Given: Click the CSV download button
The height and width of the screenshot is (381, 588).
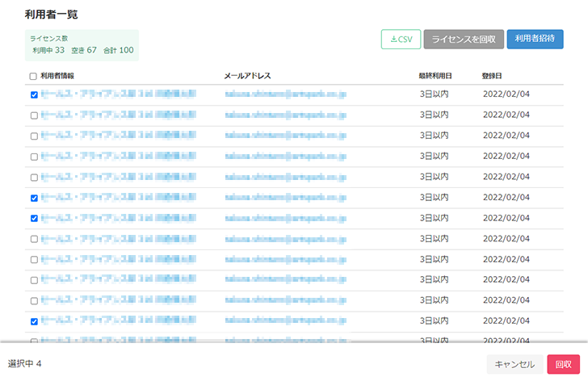Looking at the screenshot, I should [x=401, y=40].
